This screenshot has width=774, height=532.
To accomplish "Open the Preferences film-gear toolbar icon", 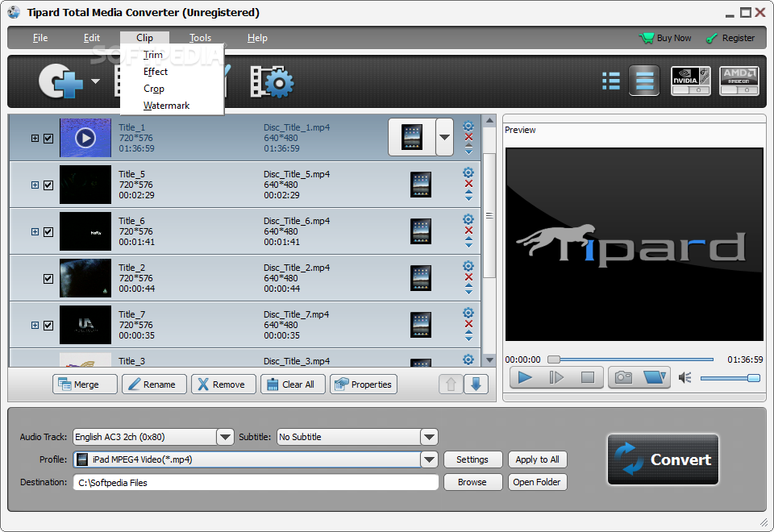I will (x=272, y=81).
